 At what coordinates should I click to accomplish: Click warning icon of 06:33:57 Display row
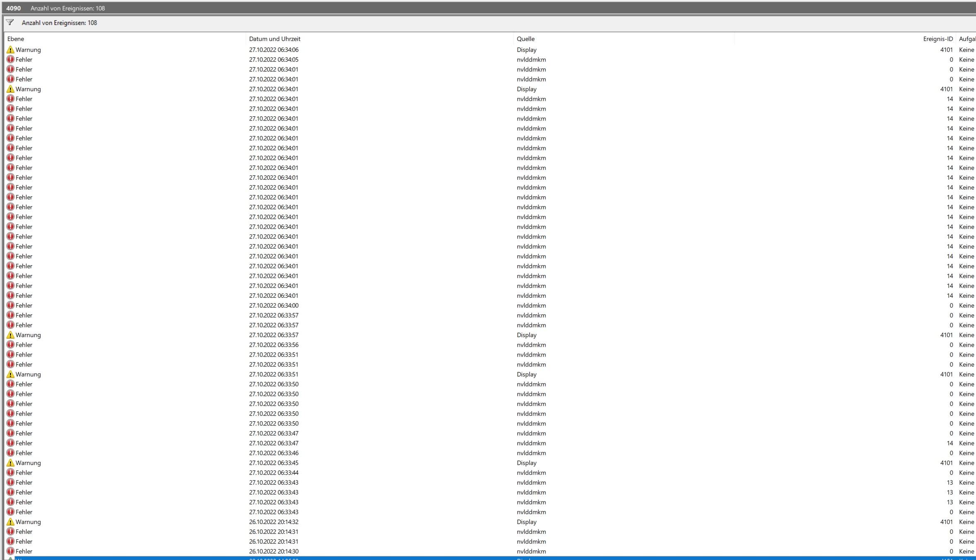pos(11,335)
